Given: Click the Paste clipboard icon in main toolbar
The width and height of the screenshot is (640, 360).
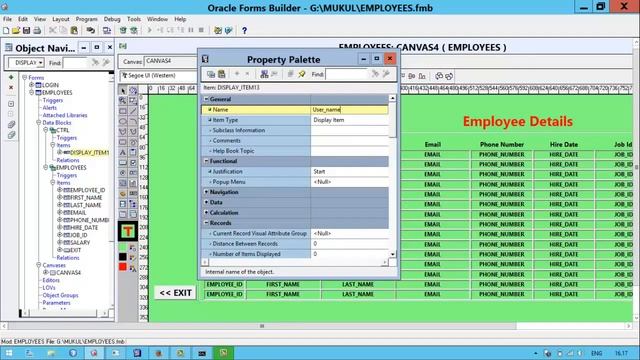Looking at the screenshot, I should tap(74, 31).
